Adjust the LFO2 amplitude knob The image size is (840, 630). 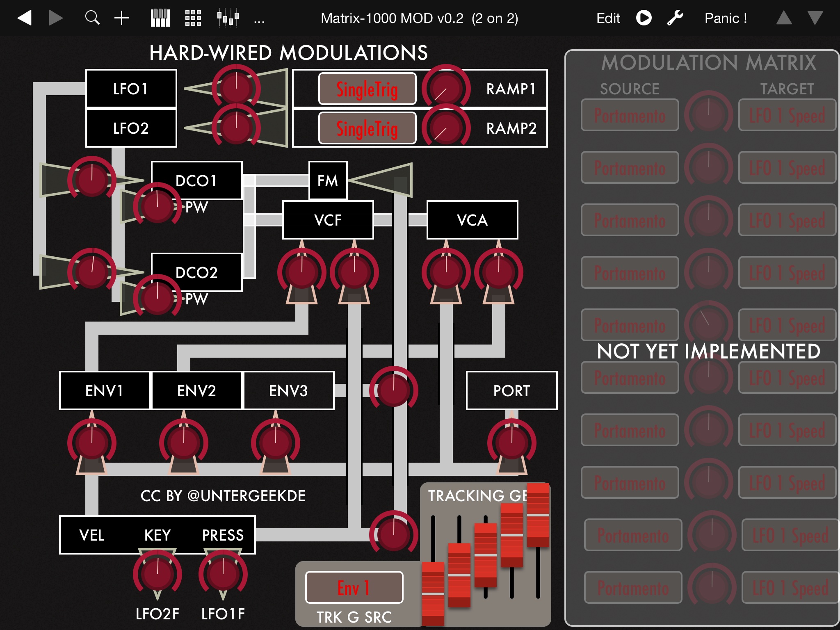[236, 126]
